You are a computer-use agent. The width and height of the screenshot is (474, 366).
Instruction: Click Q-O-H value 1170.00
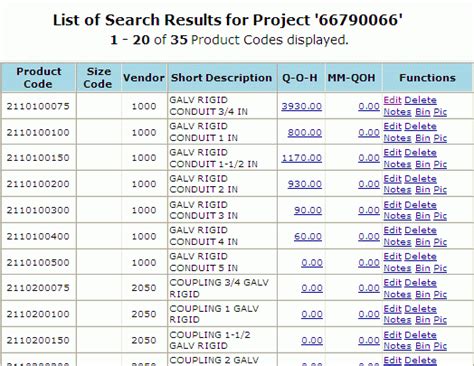pos(302,158)
